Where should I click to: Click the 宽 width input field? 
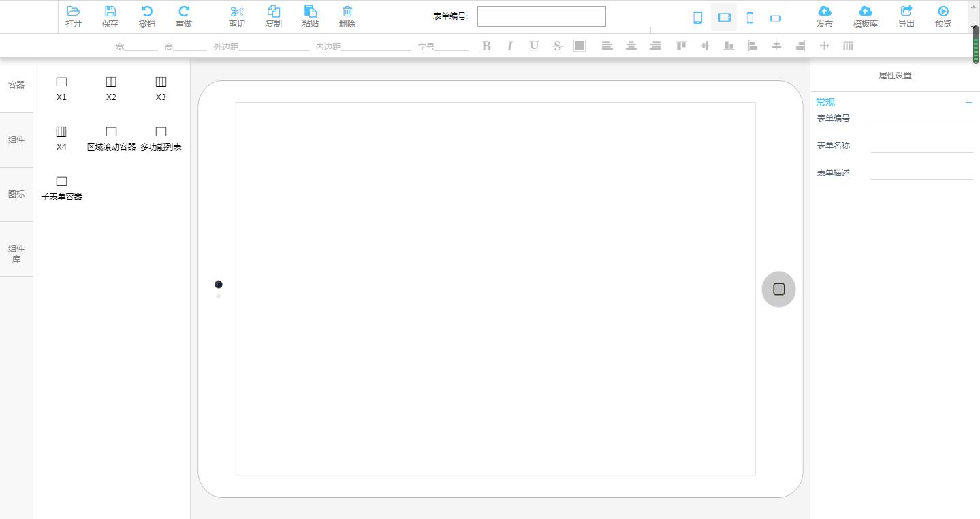click(141, 46)
